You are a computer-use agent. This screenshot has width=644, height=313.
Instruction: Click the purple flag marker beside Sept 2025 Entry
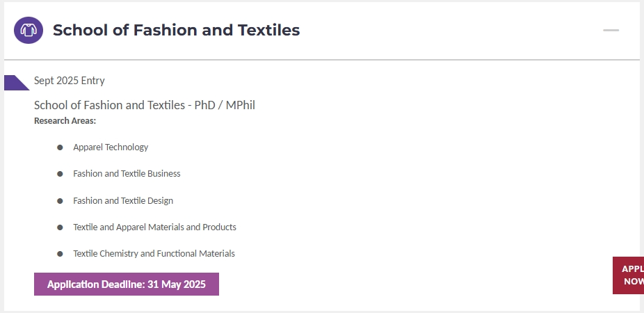17,83
